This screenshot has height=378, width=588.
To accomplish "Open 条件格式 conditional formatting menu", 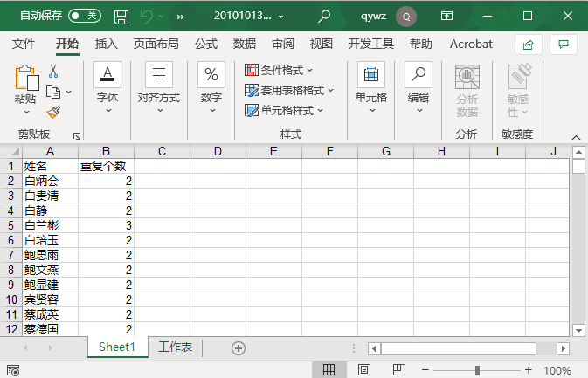I will [279, 70].
